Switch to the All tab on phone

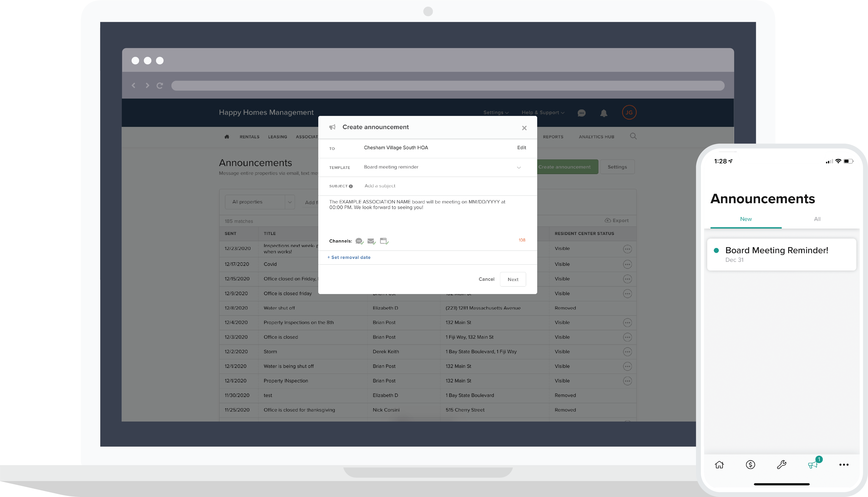[817, 219]
